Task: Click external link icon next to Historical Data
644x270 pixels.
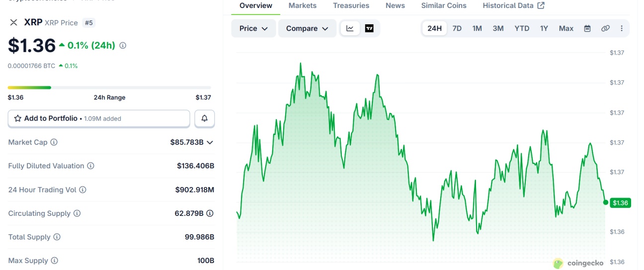Action: coord(541,5)
